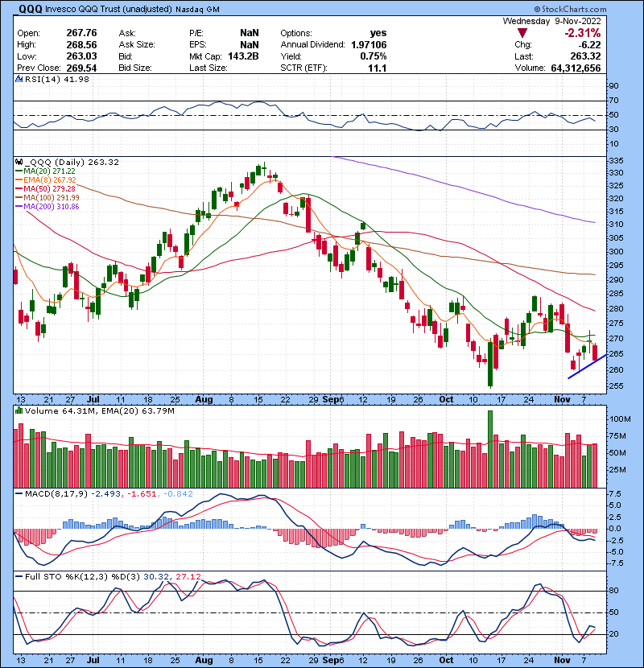
Task: Click the Chg value -6.22
Action: 589,44
